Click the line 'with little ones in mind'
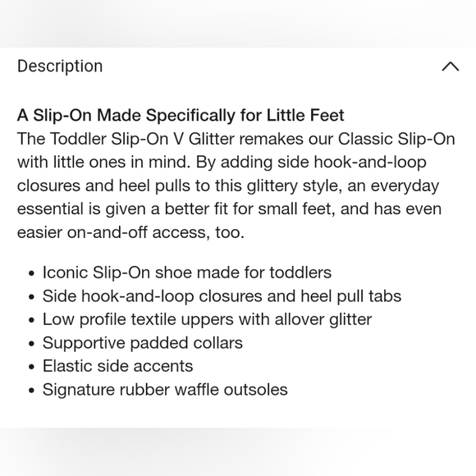Screen dimensions: 476x476 click(x=222, y=162)
